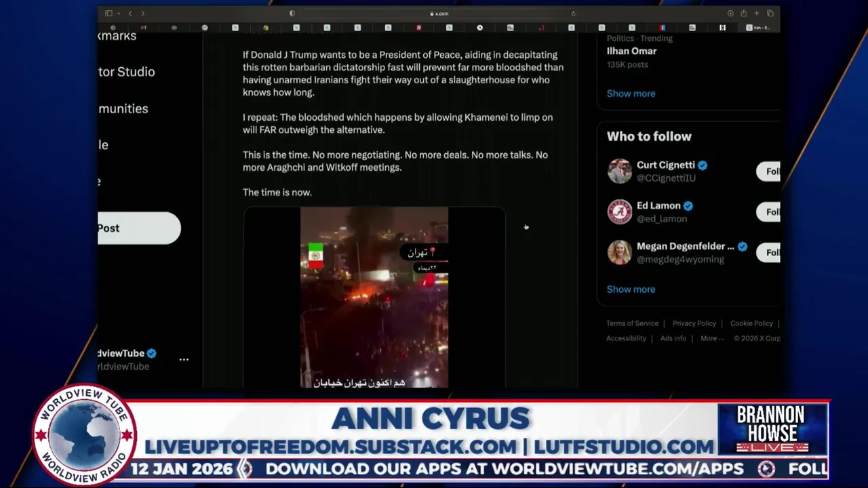
Task: Open Curt Cignetti's profile name
Action: point(665,165)
